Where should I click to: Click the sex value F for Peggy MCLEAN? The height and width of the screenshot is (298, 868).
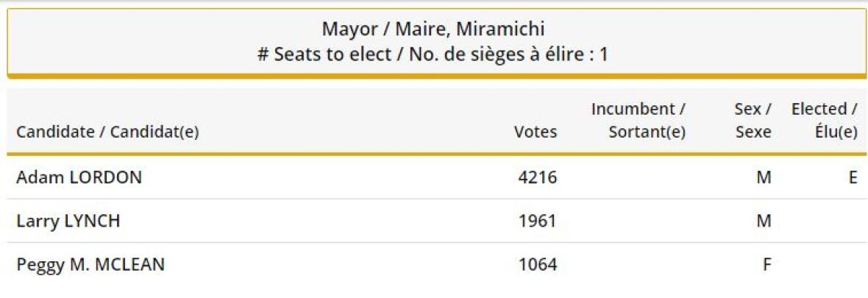[x=766, y=264]
